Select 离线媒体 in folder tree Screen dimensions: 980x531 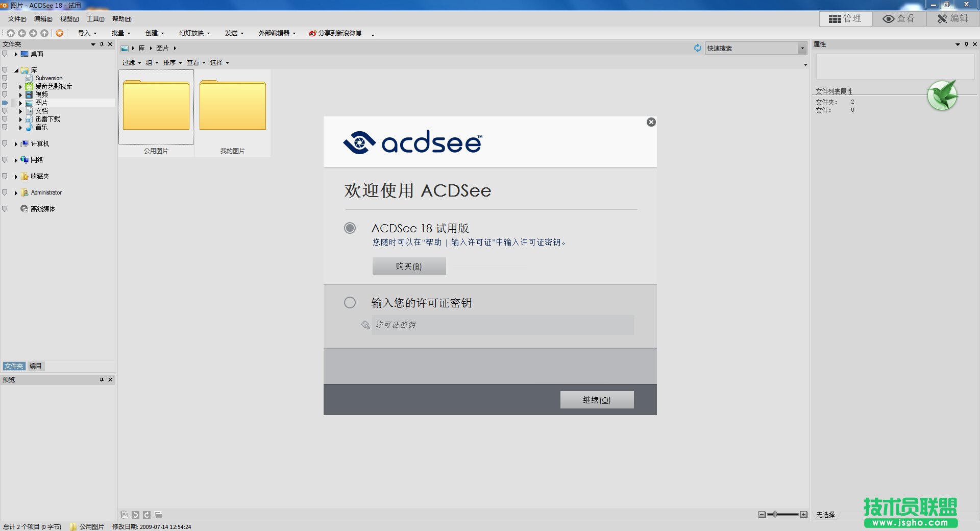[43, 209]
